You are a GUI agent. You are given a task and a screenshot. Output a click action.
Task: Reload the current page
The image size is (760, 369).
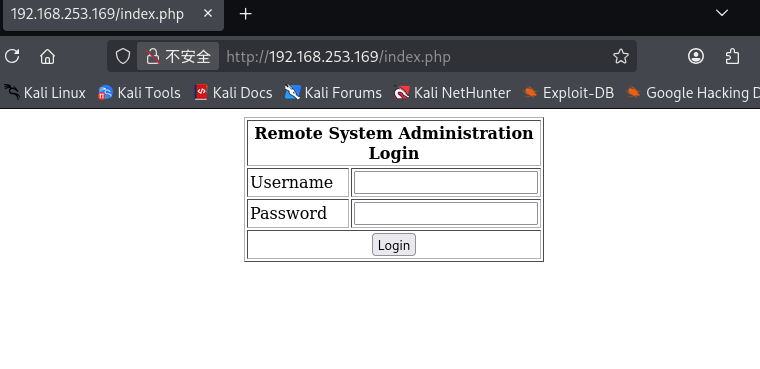click(x=12, y=57)
